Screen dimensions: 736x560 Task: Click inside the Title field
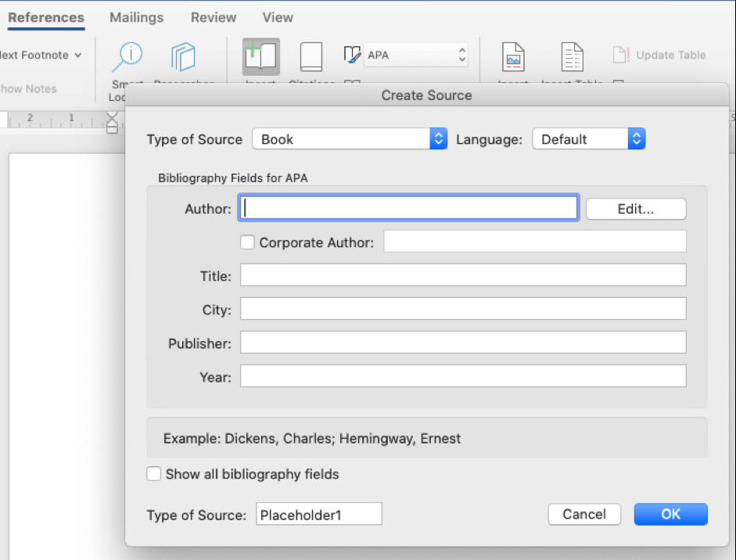(461, 275)
